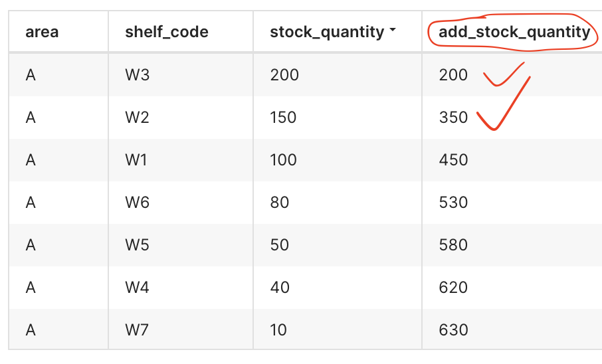Select the W7 shelf_code cell

[138, 330]
